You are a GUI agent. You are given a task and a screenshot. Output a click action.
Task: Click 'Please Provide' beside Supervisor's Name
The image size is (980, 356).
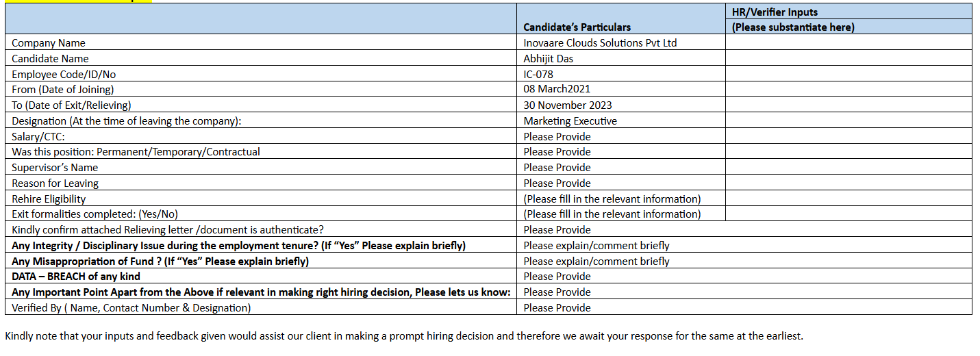pyautogui.click(x=557, y=168)
